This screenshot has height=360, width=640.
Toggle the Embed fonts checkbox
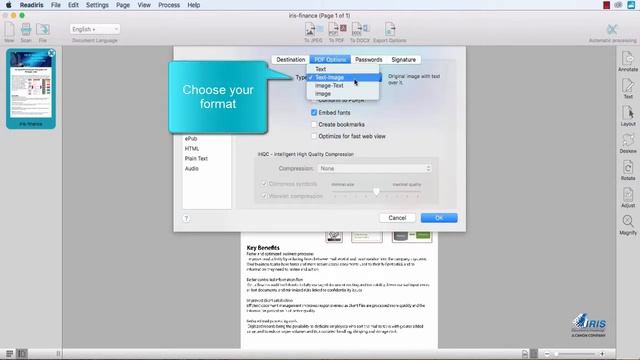[x=314, y=112]
